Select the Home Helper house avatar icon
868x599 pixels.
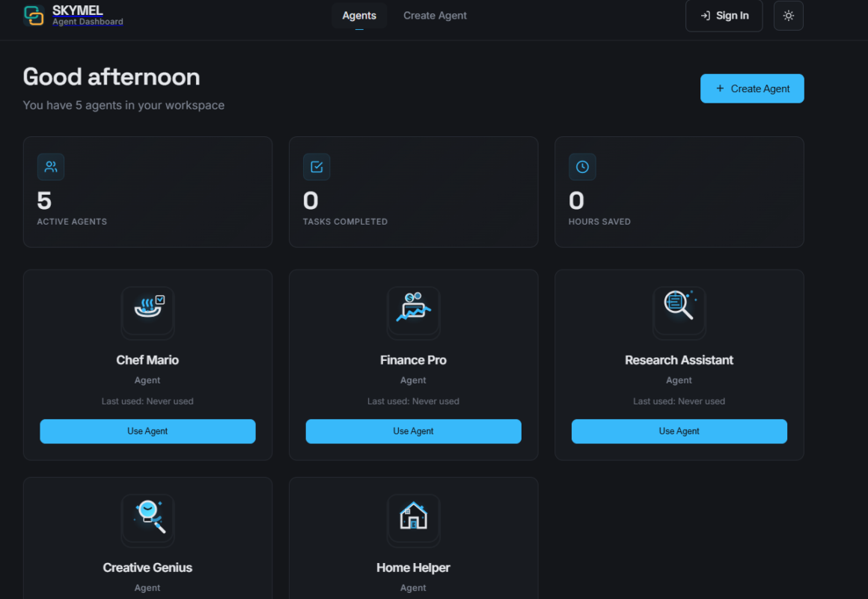pyautogui.click(x=413, y=520)
